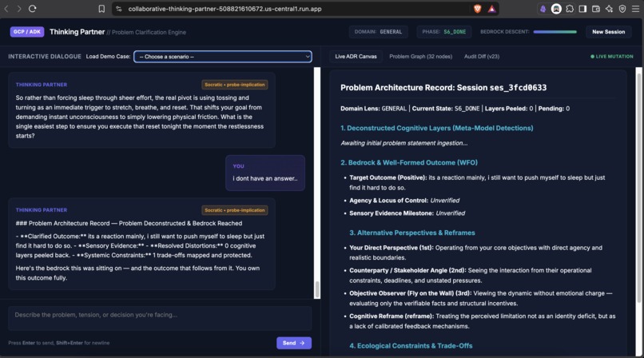Click the "Target Outcome (Positive)" bullet

pyautogui.click(x=477, y=183)
